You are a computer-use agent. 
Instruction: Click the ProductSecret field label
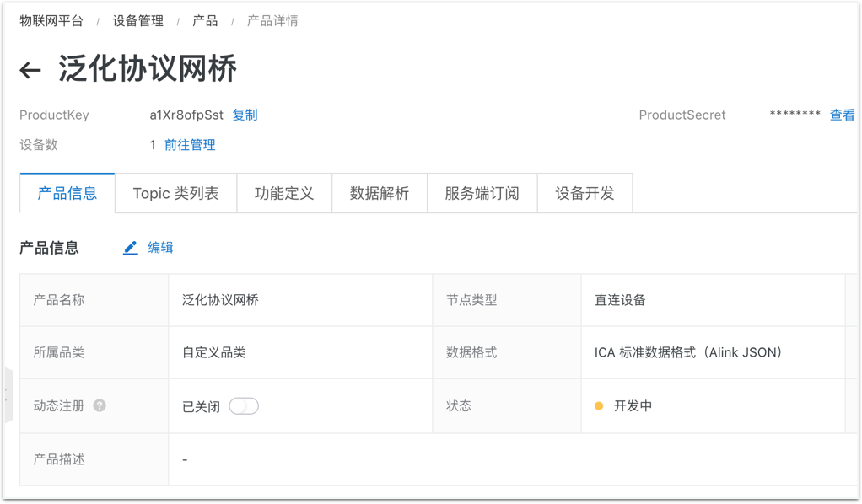(x=682, y=115)
